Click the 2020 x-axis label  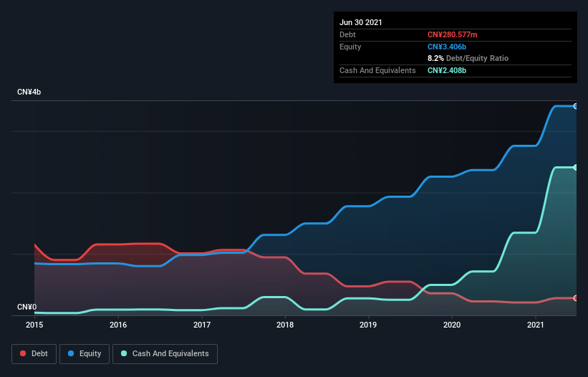[x=452, y=325]
